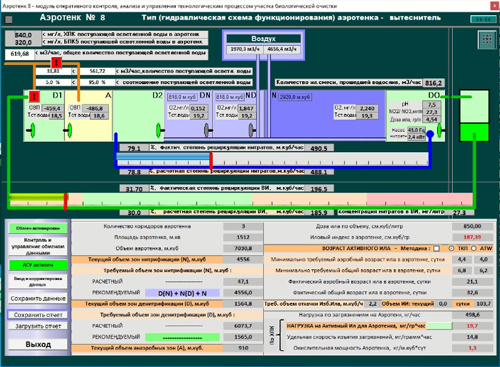
Task: Click the red warning icon on the orange pipe
Action: pos(56,62)
